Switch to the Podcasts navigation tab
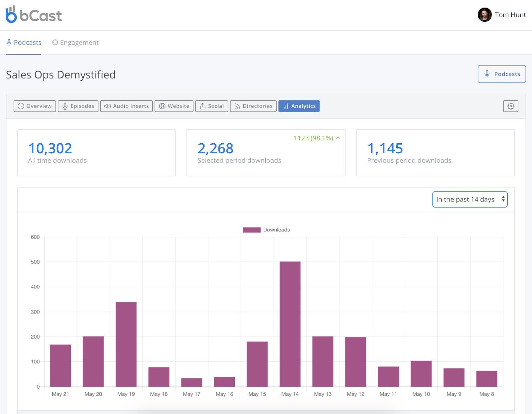 pyautogui.click(x=24, y=43)
